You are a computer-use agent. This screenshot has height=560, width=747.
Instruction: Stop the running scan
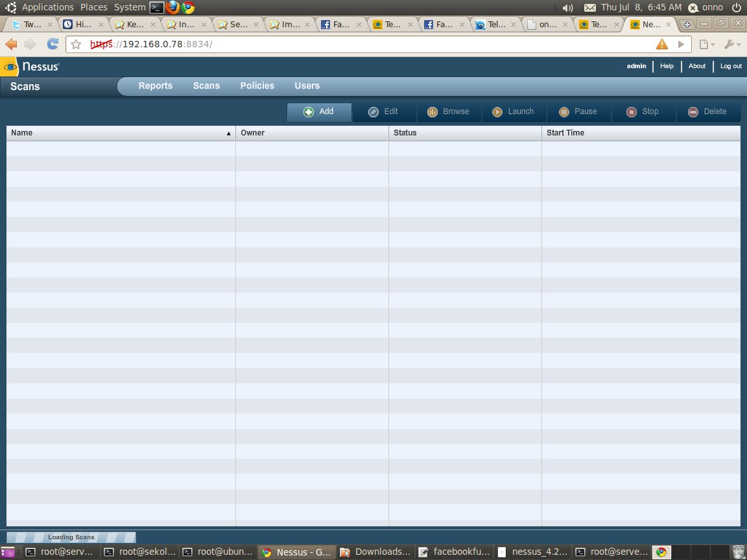[x=643, y=112]
